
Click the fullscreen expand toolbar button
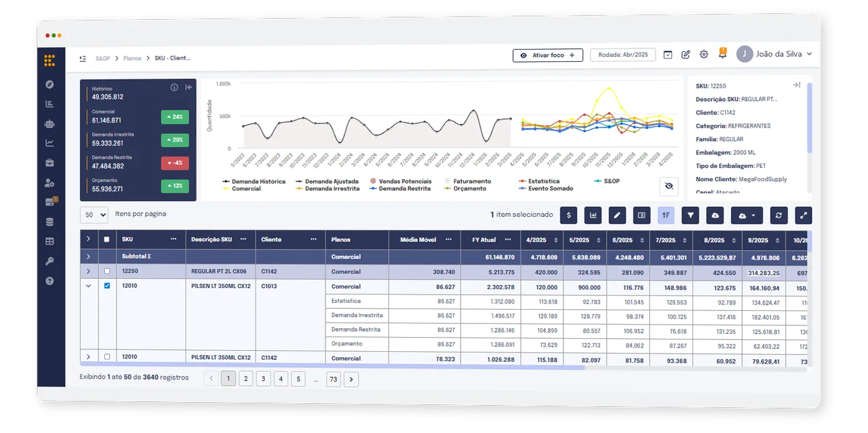(x=804, y=215)
